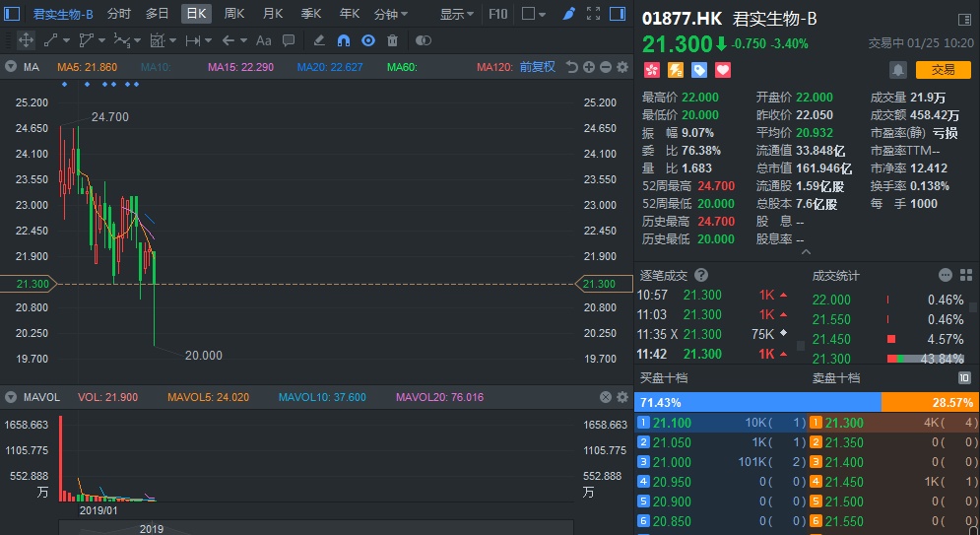Viewport: 980px width, 535px height.
Task: Enter fullscreen chart mode
Action: point(593,13)
